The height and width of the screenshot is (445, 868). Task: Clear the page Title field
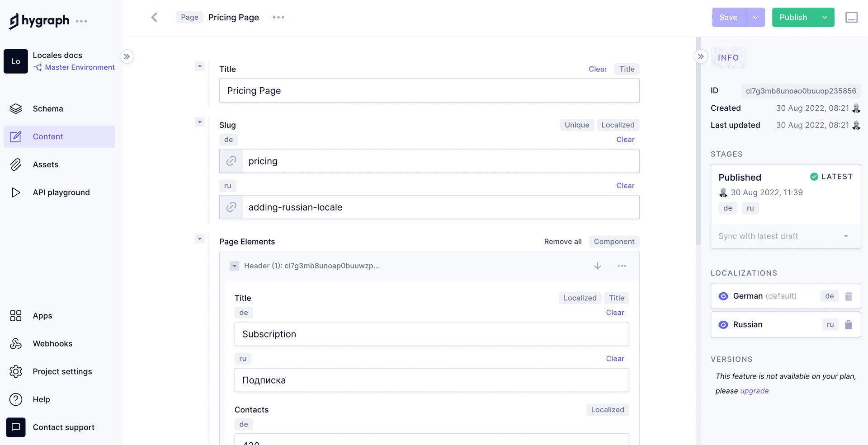tap(598, 69)
